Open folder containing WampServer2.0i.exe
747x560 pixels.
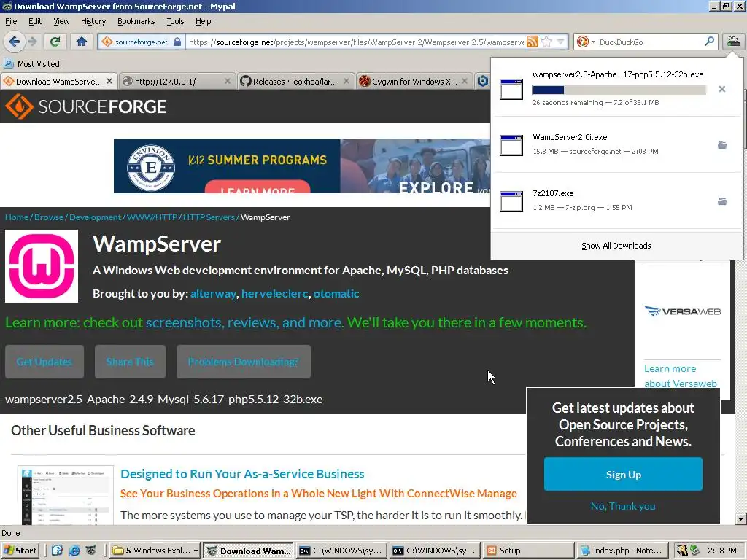pyautogui.click(x=722, y=145)
